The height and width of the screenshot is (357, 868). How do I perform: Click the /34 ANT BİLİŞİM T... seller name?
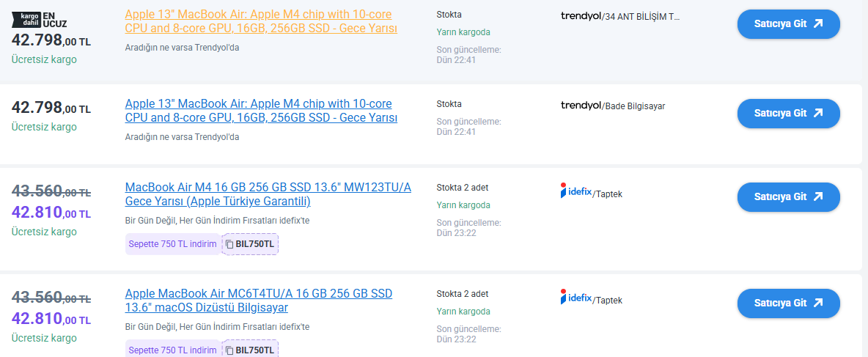[x=641, y=17]
